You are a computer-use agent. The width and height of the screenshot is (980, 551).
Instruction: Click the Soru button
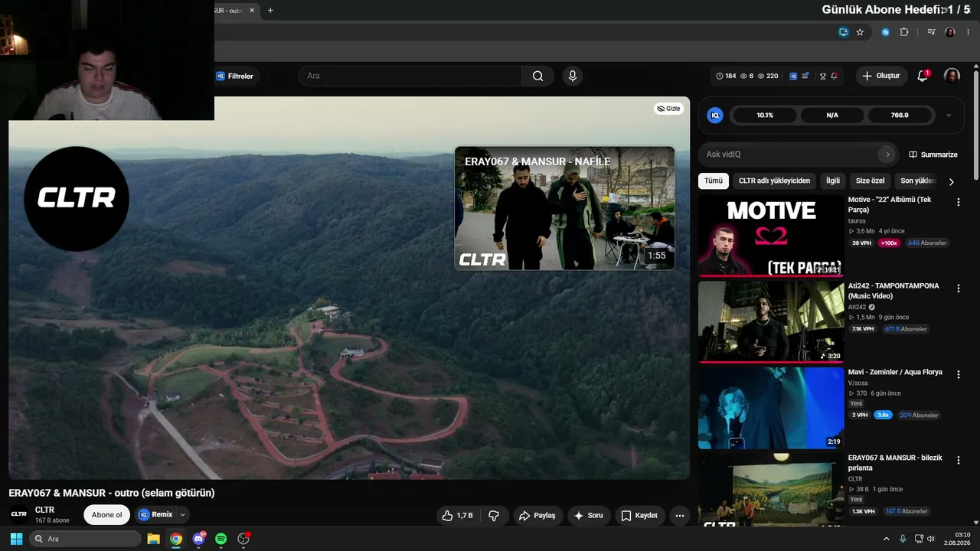(588, 516)
